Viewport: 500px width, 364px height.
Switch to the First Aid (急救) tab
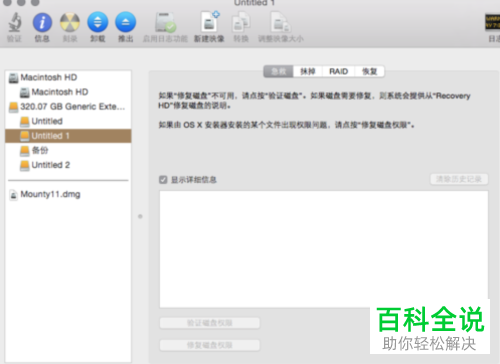click(278, 71)
